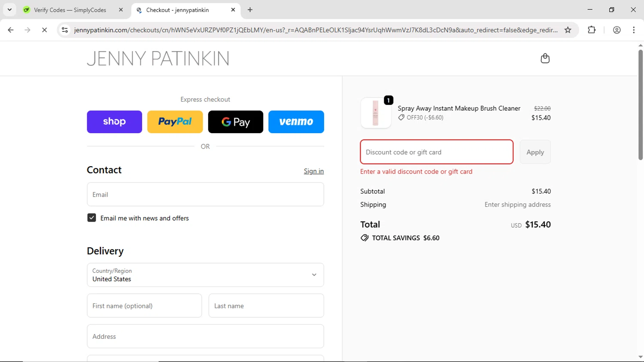Open the shopping bag cart icon
The image size is (644, 362).
545,58
